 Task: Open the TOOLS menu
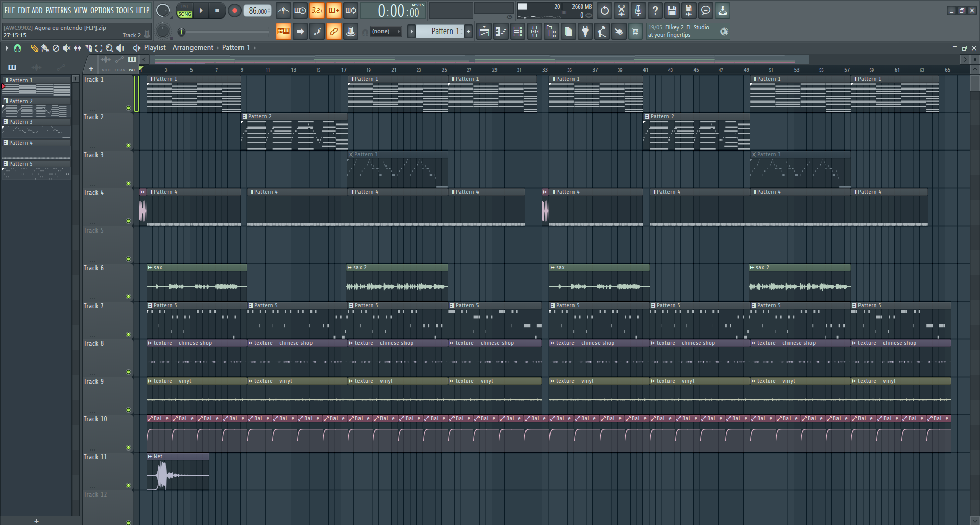click(x=125, y=10)
